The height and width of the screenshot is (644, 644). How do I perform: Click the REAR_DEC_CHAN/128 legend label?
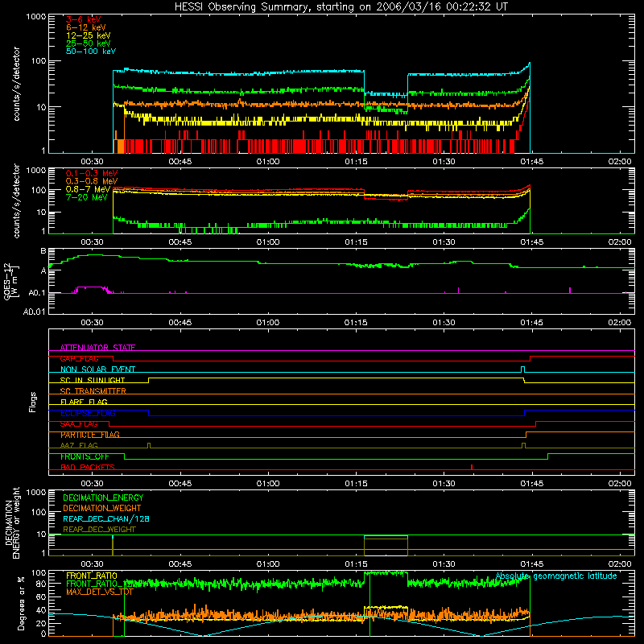pos(106,519)
